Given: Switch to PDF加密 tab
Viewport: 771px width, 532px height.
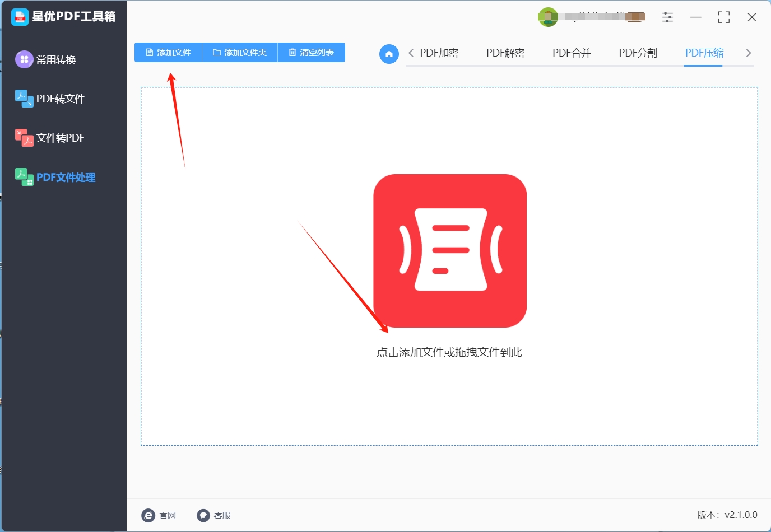Looking at the screenshot, I should (439, 53).
